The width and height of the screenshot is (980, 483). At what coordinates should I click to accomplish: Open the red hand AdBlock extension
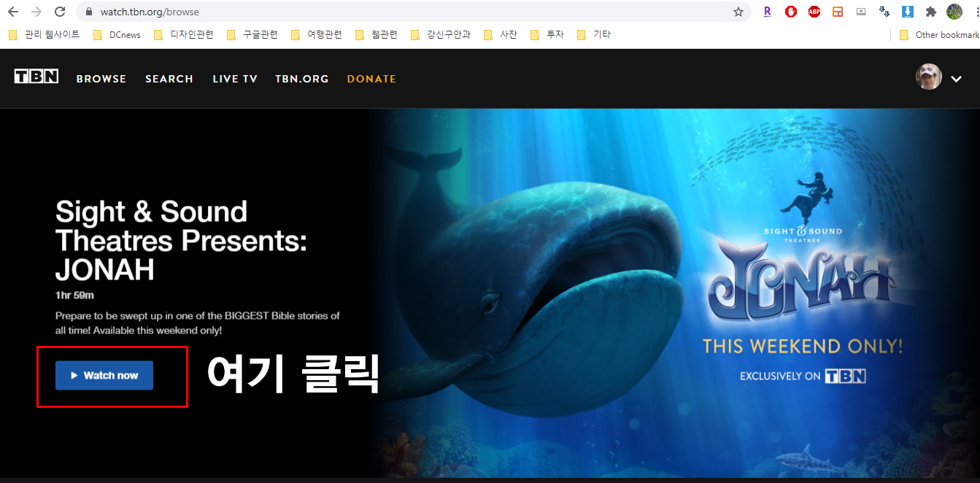pyautogui.click(x=791, y=12)
